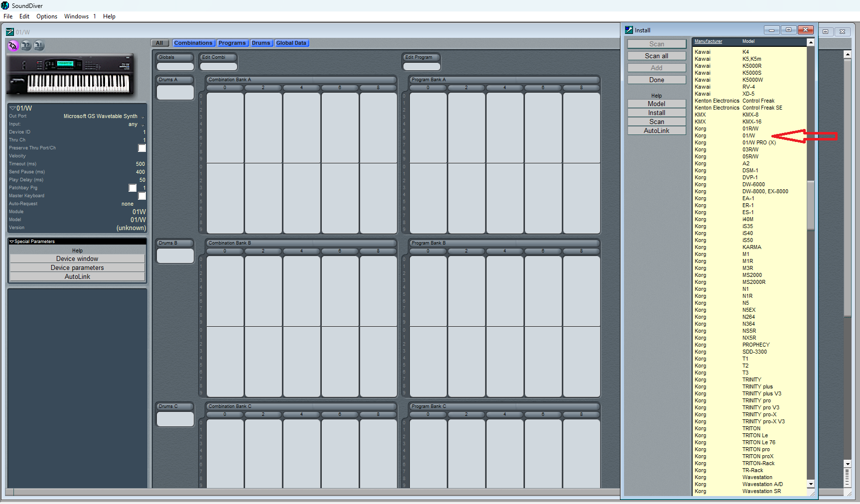Click the Edit Combi field
Image resolution: width=860 pixels, height=504 pixels.
(x=219, y=66)
